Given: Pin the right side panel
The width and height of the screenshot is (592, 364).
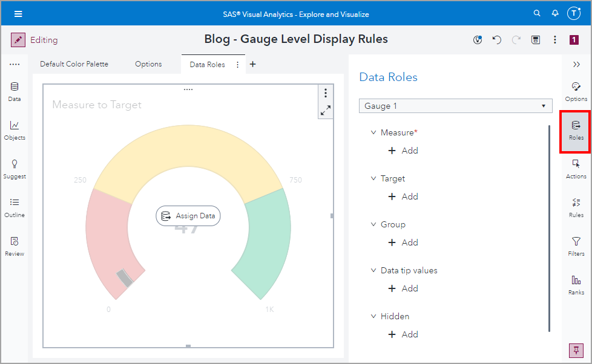Looking at the screenshot, I should pos(576,350).
